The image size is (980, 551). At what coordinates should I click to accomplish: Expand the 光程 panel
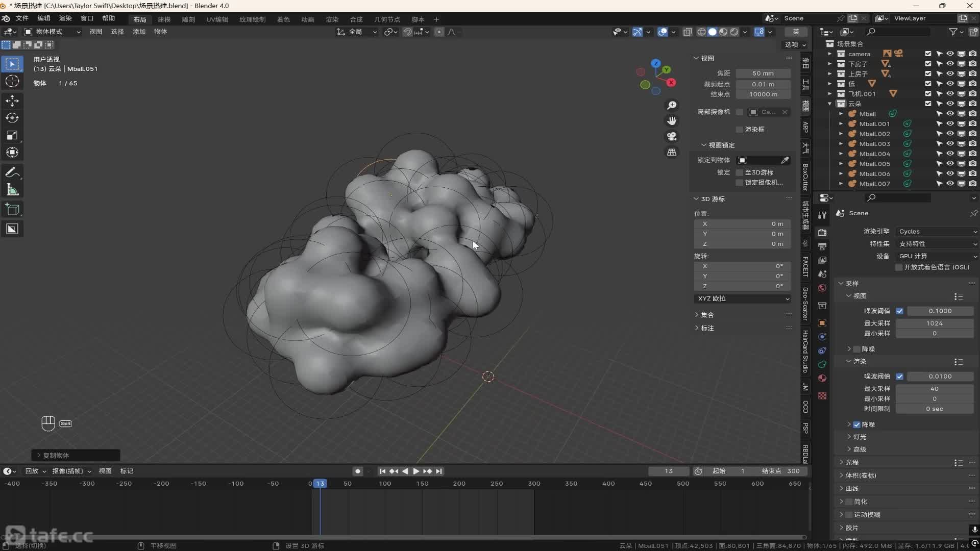click(x=852, y=462)
